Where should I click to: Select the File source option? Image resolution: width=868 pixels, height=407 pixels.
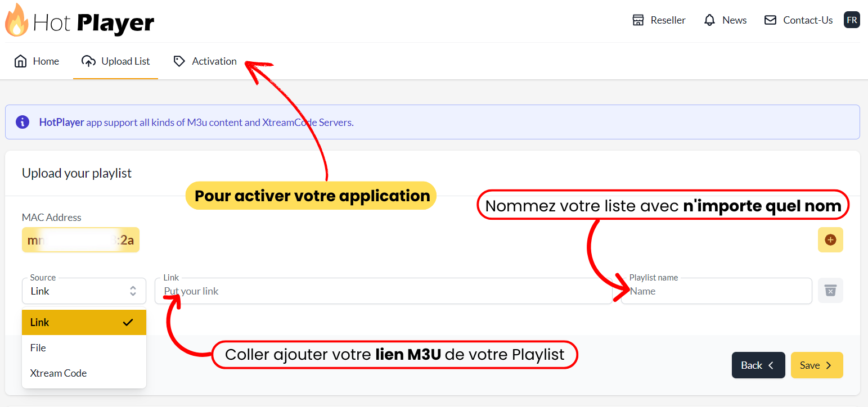pyautogui.click(x=38, y=348)
